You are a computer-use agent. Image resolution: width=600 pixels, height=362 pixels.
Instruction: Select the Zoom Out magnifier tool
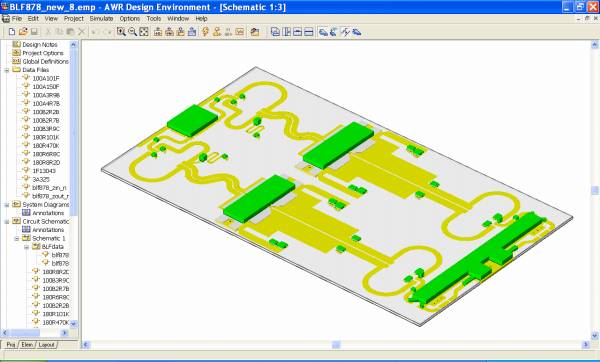(x=132, y=32)
